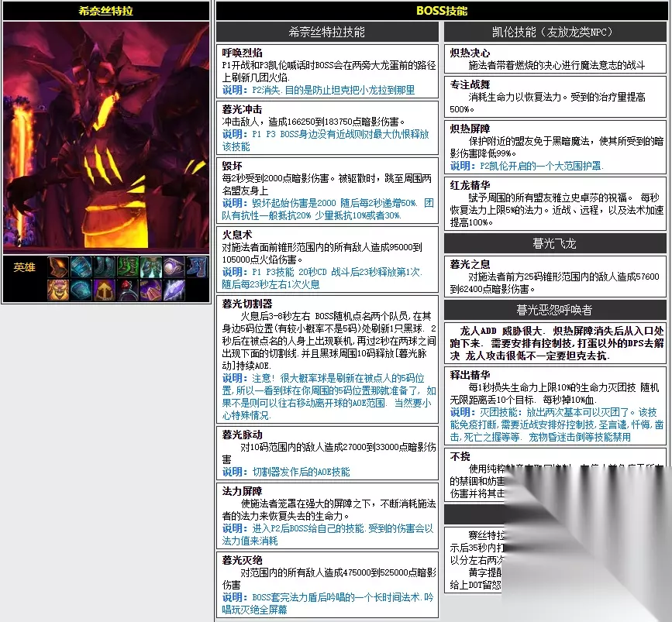Click the 造成166250到183750点暗影伤害 damage text
This screenshot has height=622, width=672.
point(336,122)
